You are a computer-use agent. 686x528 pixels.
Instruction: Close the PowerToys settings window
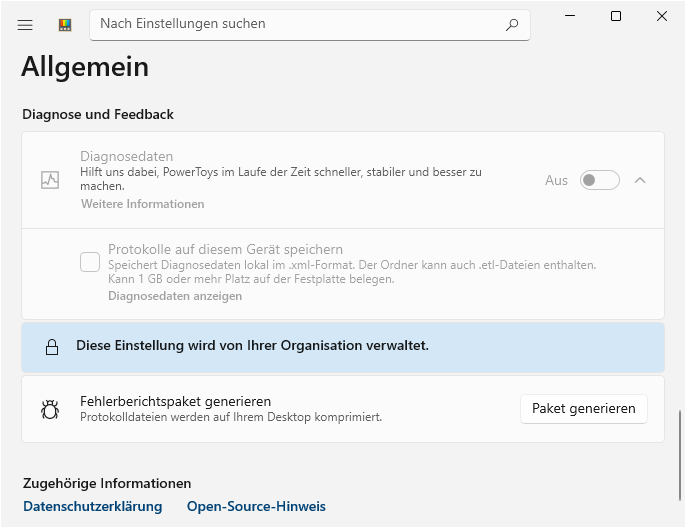pyautogui.click(x=662, y=16)
